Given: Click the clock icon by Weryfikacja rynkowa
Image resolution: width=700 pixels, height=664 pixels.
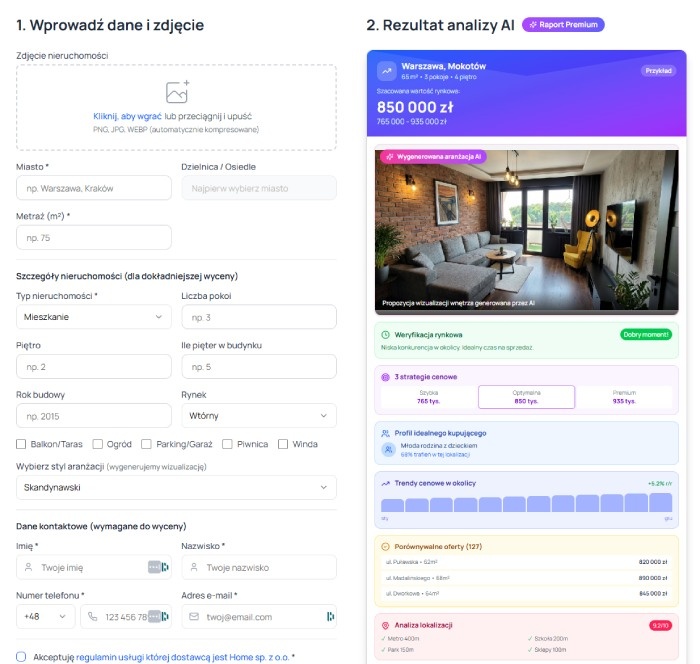Looking at the screenshot, I should point(385,334).
